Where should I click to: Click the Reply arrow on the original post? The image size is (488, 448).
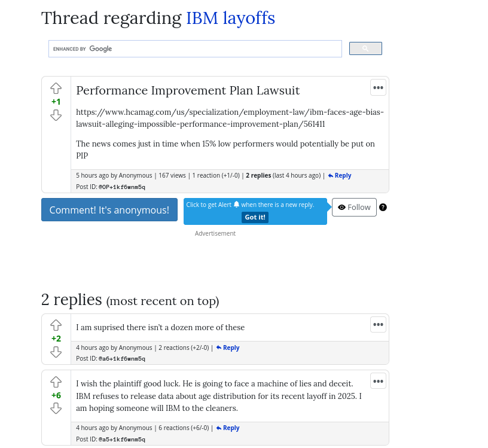pos(339,175)
